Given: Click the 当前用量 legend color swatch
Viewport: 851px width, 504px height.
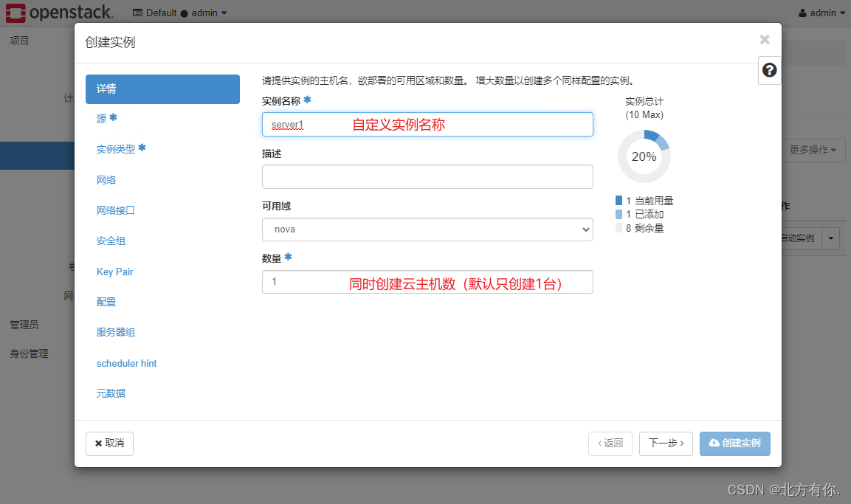Looking at the screenshot, I should pos(619,201).
